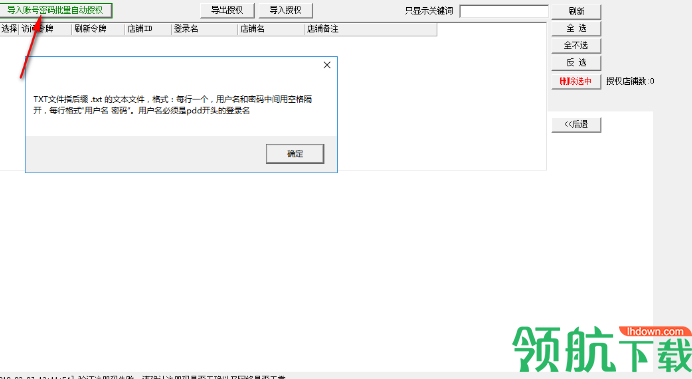Click the 授权店铺数:0 label
Screen dimensions: 692x379
630,81
